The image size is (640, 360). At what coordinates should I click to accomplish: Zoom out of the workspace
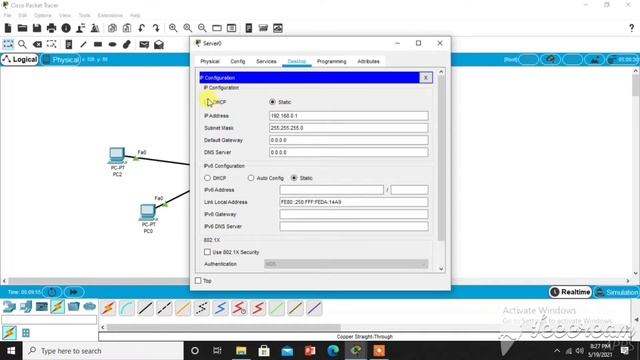[x=202, y=28]
